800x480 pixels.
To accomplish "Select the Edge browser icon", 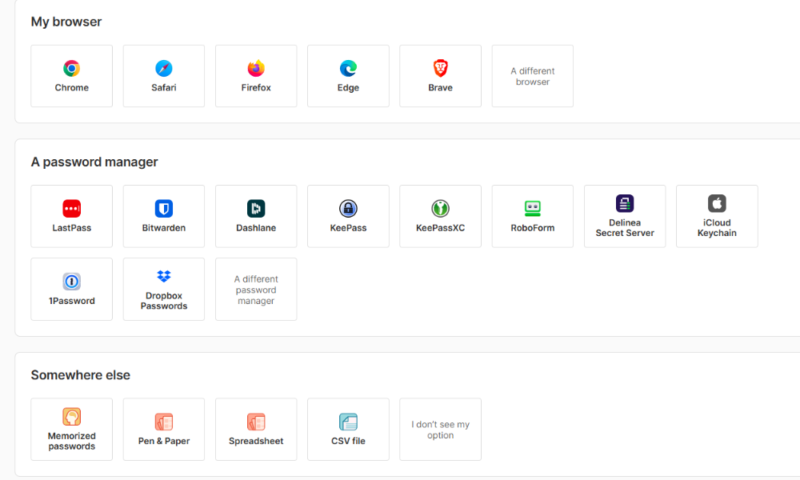I will point(348,68).
